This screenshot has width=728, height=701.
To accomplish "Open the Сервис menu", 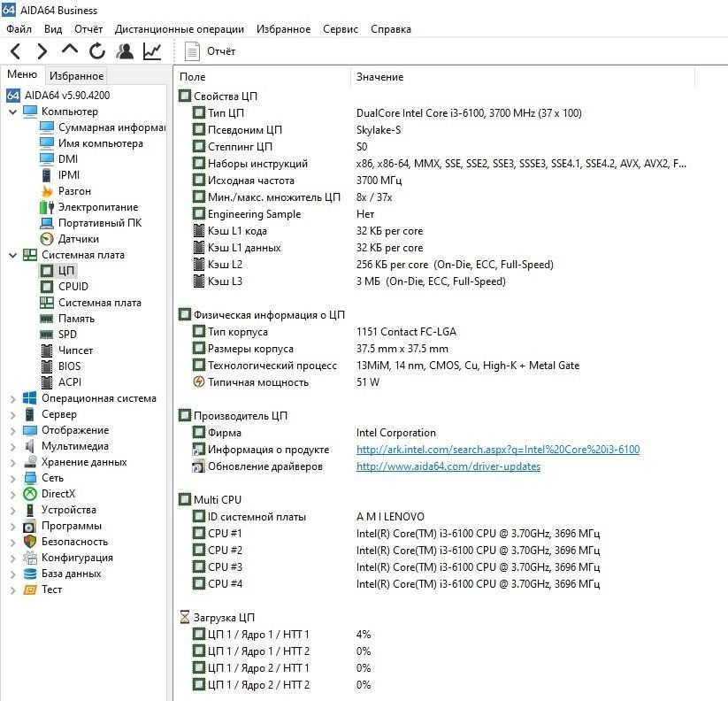I will coord(341,29).
